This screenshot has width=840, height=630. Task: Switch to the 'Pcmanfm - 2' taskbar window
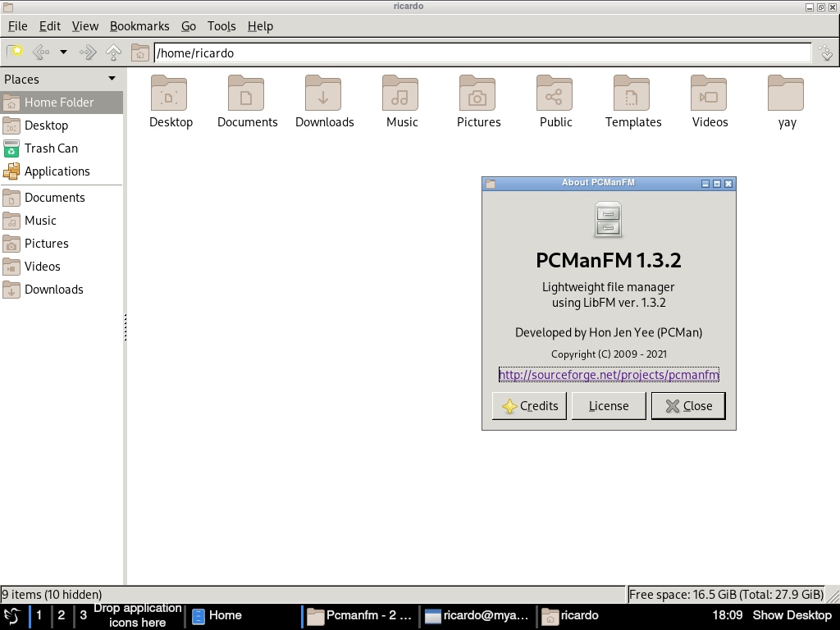pos(361,615)
